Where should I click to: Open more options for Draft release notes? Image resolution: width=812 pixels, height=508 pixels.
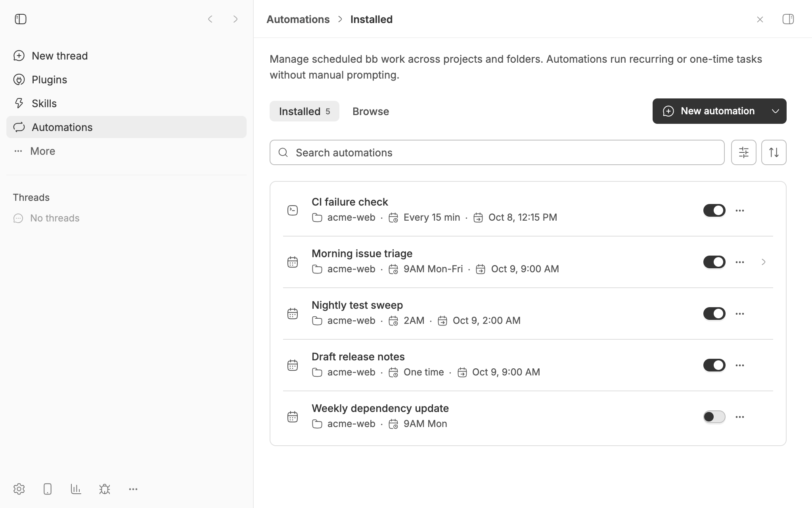tap(740, 365)
